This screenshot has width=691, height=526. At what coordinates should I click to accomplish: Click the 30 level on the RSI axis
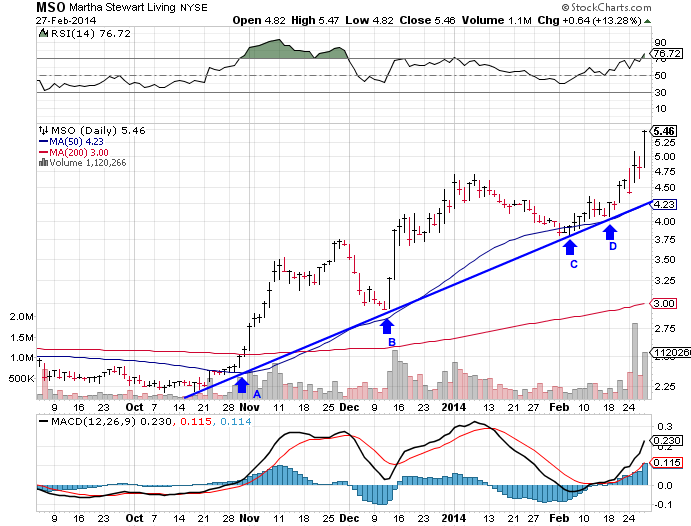point(660,93)
